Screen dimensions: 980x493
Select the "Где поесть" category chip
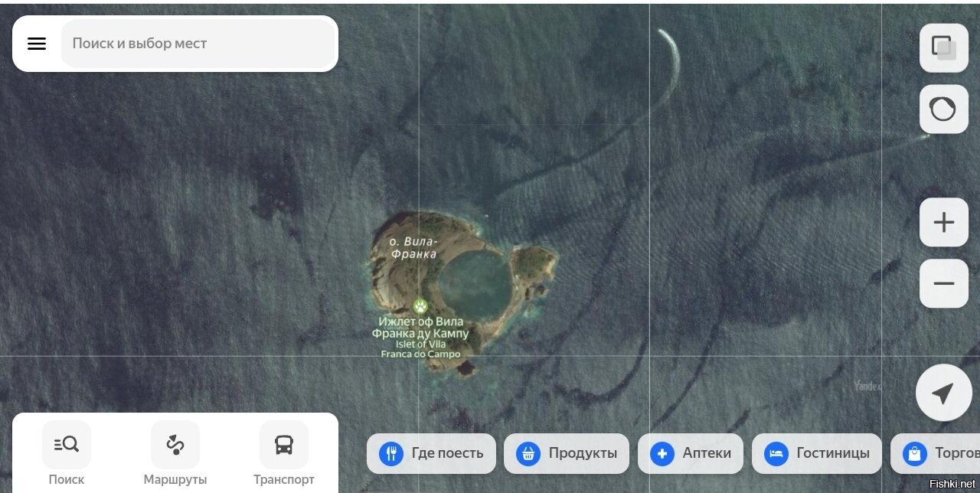(431, 453)
